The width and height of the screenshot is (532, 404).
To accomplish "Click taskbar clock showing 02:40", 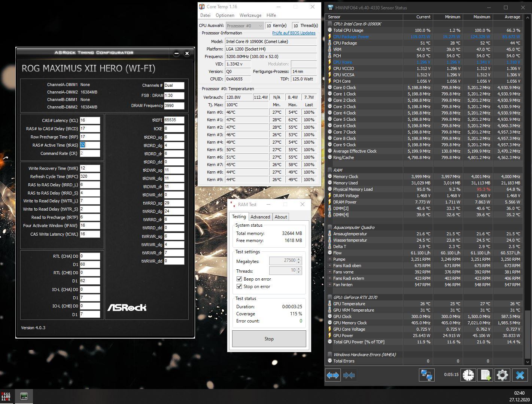I will (x=519, y=393).
